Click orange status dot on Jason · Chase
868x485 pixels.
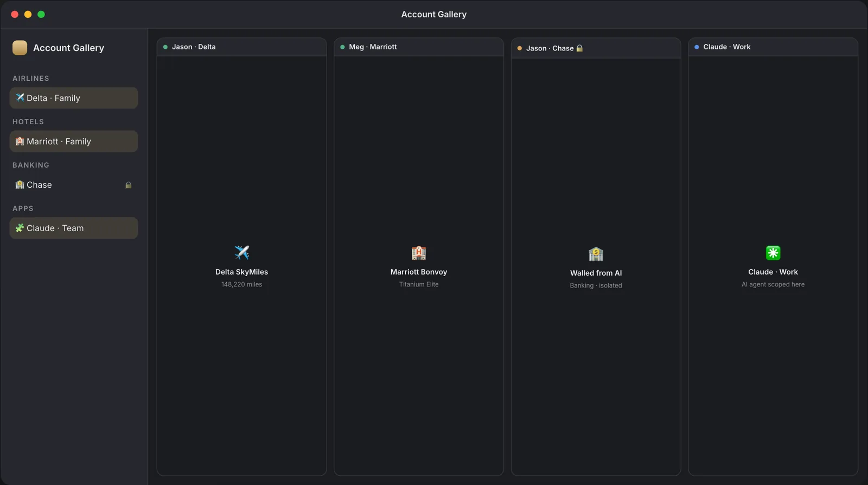point(520,48)
